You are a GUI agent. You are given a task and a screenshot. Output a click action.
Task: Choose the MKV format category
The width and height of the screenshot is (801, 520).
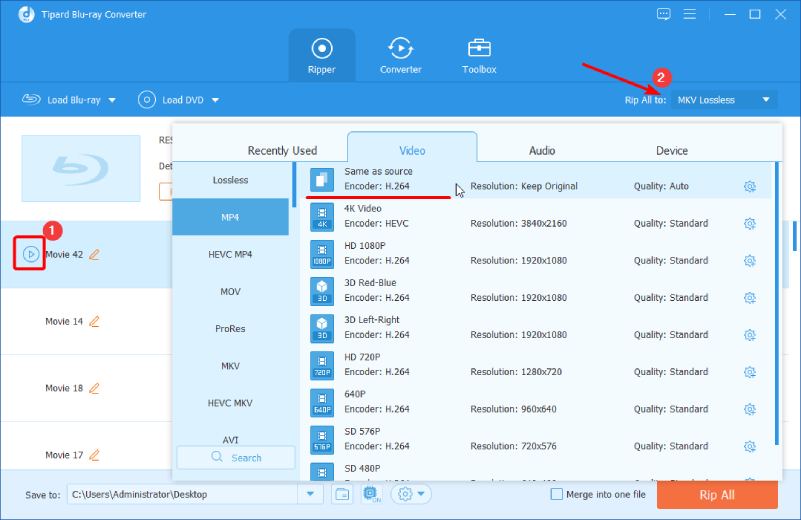coord(230,366)
